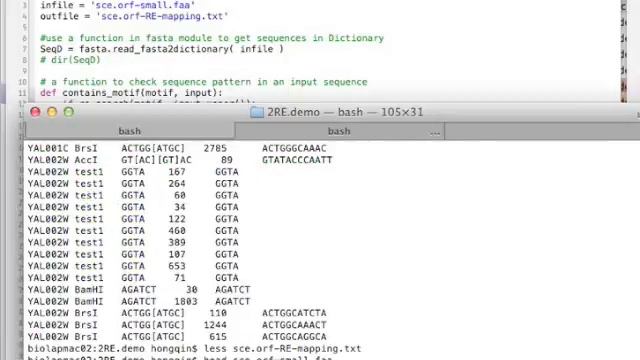Viewport: 640px width, 360px height.
Task: Click the infile line 'sce.orf-small.faa' in editor
Action: (118, 5)
